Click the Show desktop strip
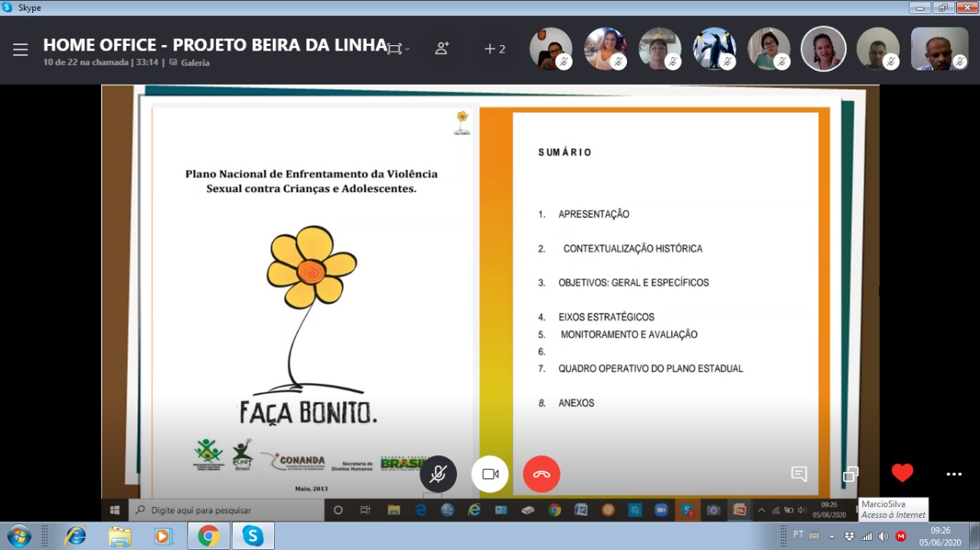Screen dimensions: 980x550 point(975,535)
